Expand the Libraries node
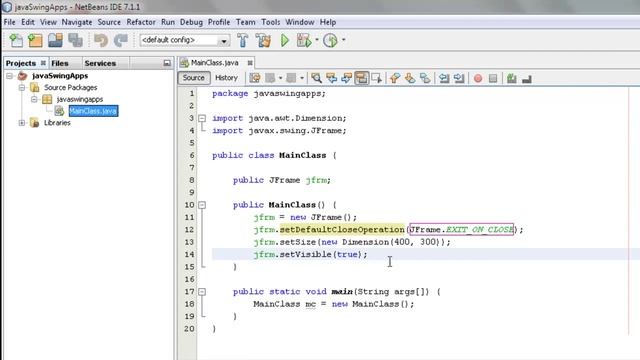Viewport: 640px width, 360px height. tap(22, 122)
